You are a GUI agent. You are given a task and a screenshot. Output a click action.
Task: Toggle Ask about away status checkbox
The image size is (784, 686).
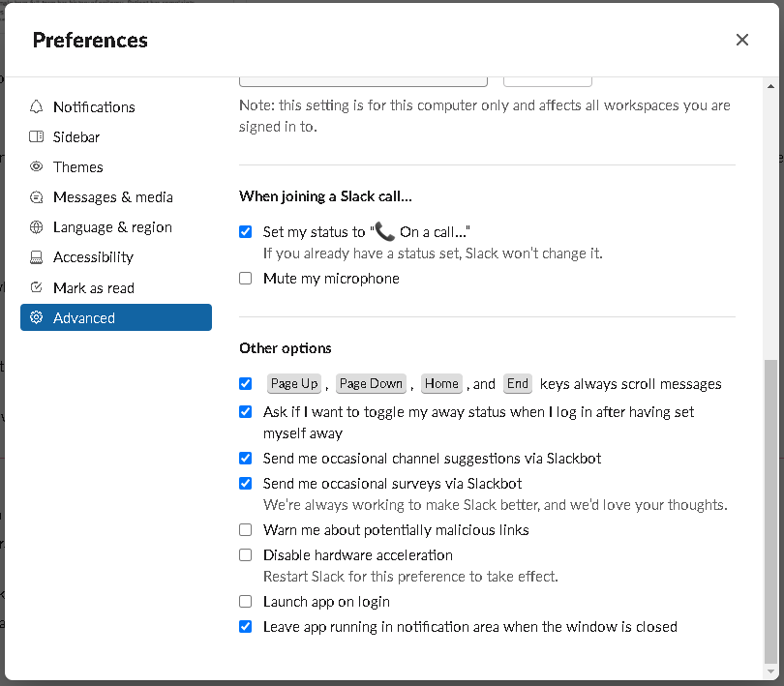[246, 411]
